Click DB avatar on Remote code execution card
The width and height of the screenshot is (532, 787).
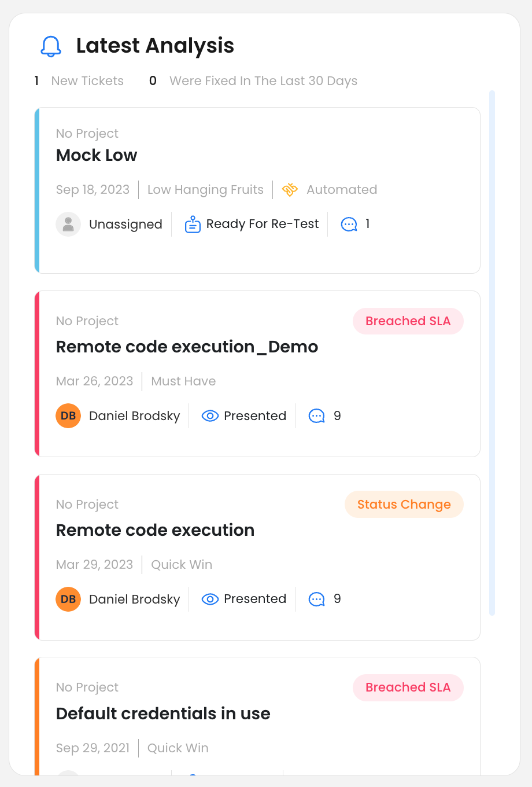[x=68, y=600]
